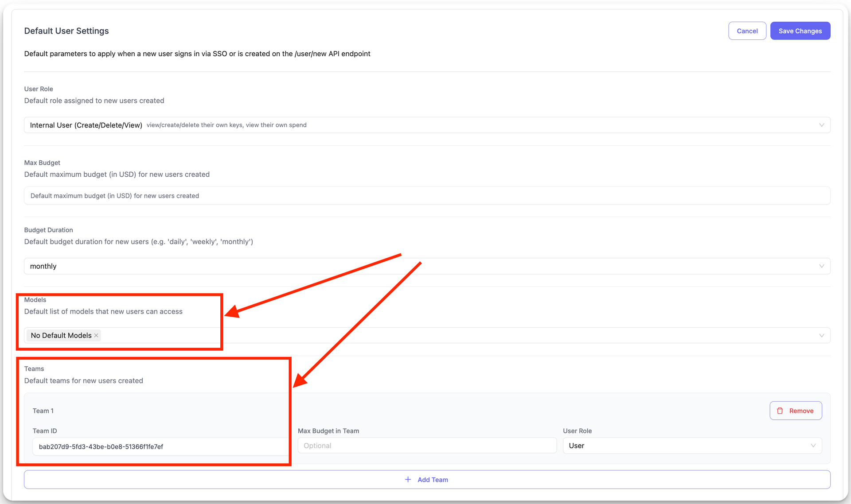The image size is (851, 504).
Task: Click the Add Team button
Action: pos(426,479)
